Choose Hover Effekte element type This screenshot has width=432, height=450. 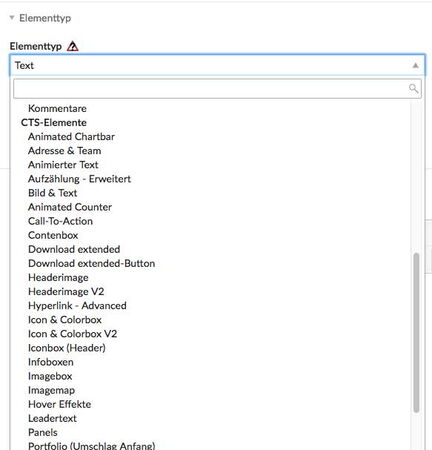(x=60, y=404)
